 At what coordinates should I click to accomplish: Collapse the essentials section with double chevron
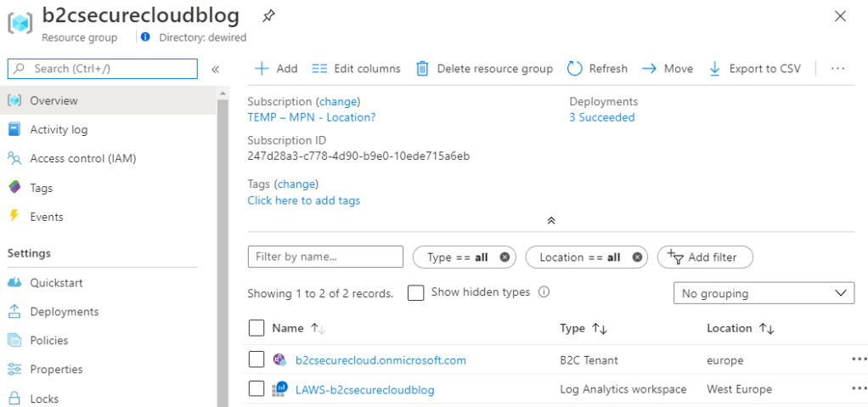(550, 220)
